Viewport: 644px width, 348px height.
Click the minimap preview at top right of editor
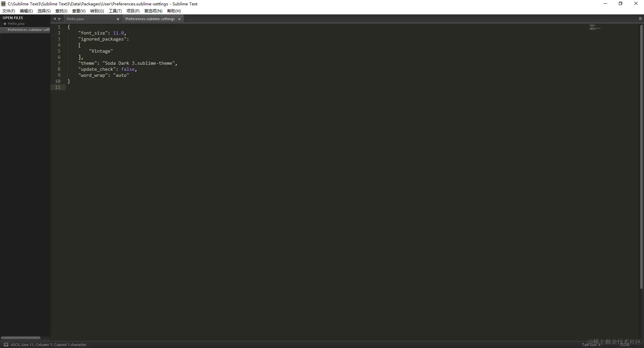pos(595,27)
